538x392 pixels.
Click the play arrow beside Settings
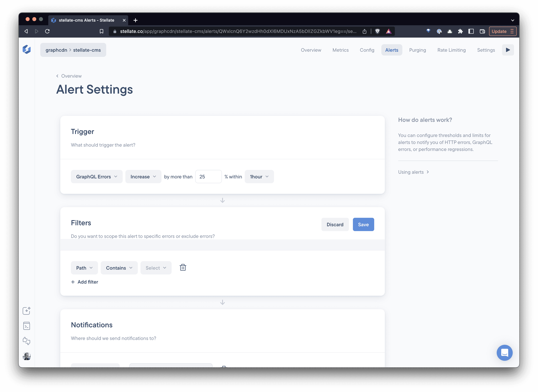(x=508, y=50)
